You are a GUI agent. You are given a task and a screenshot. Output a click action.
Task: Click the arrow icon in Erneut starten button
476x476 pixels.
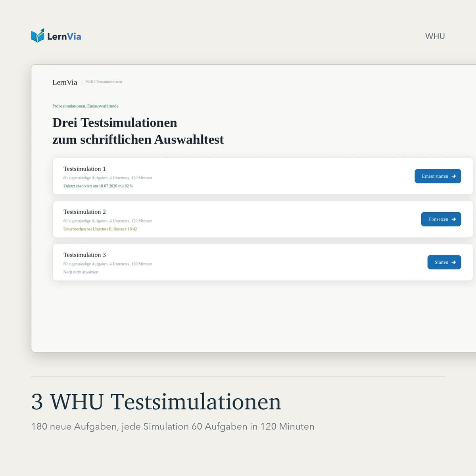tap(453, 176)
